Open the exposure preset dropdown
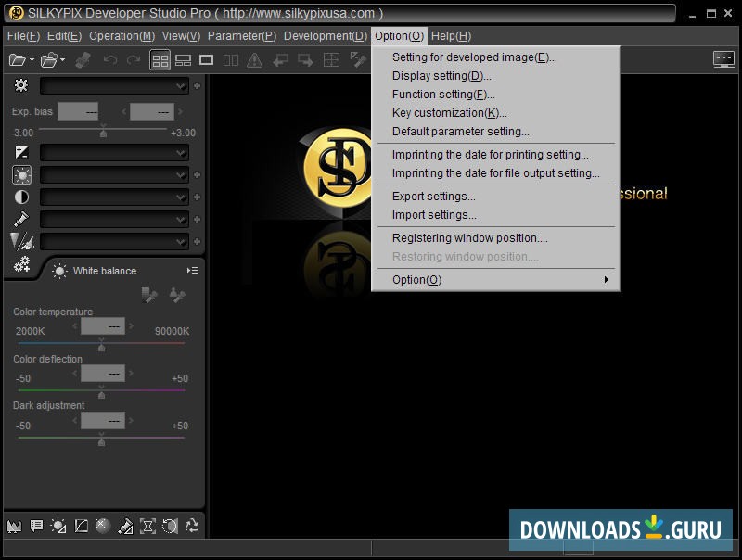742x560 pixels. (x=114, y=153)
